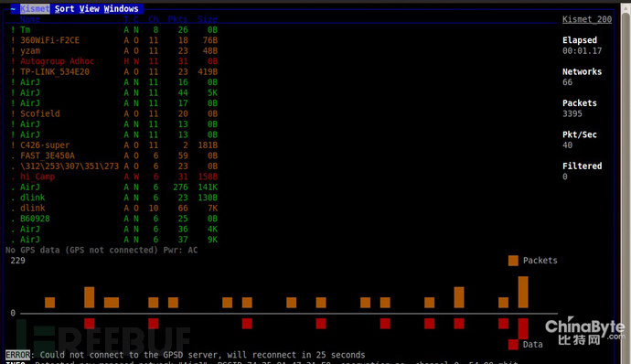This screenshot has width=631, height=364.
Task: Click the 141K size value
Action: pyautogui.click(x=208, y=187)
